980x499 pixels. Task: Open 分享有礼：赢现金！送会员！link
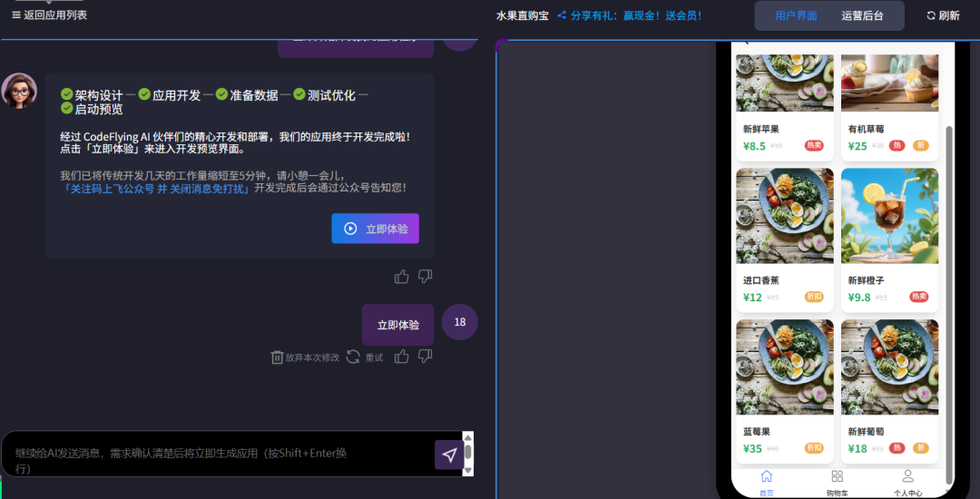pos(636,15)
